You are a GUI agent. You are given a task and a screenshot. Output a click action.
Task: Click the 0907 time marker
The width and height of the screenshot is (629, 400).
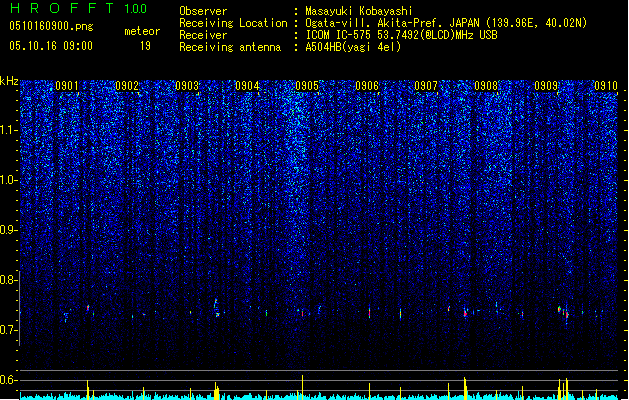(x=426, y=86)
